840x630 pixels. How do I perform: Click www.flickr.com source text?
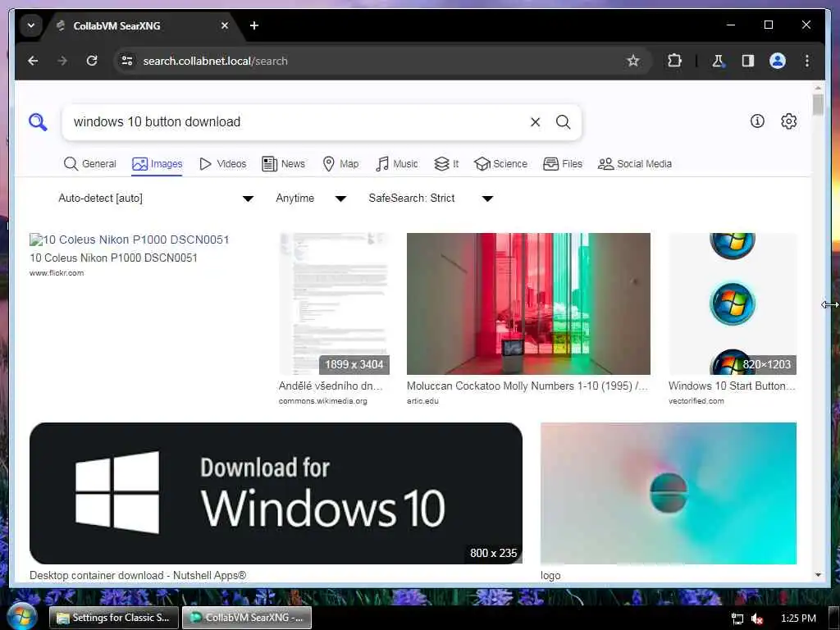57,272
